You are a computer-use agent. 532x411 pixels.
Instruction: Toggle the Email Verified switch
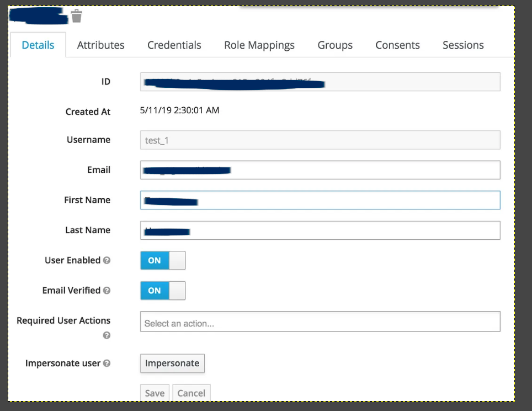[x=163, y=291]
